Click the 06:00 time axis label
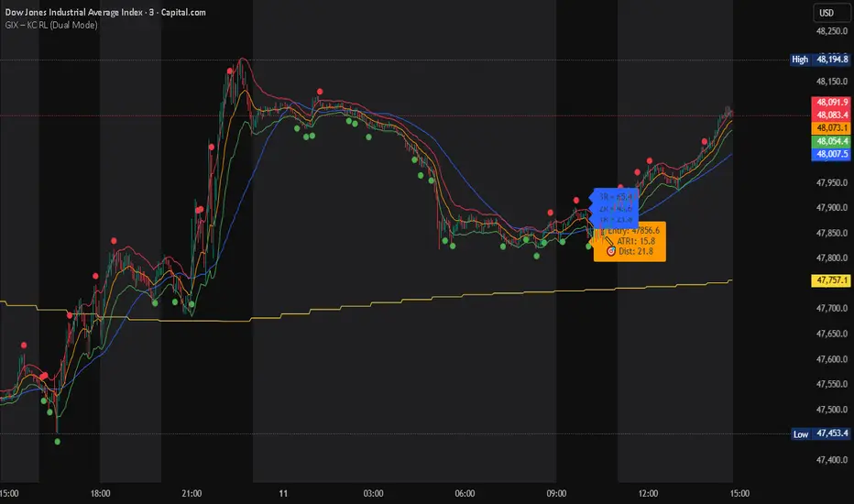Viewport: 854px width, 504px height. point(465,494)
